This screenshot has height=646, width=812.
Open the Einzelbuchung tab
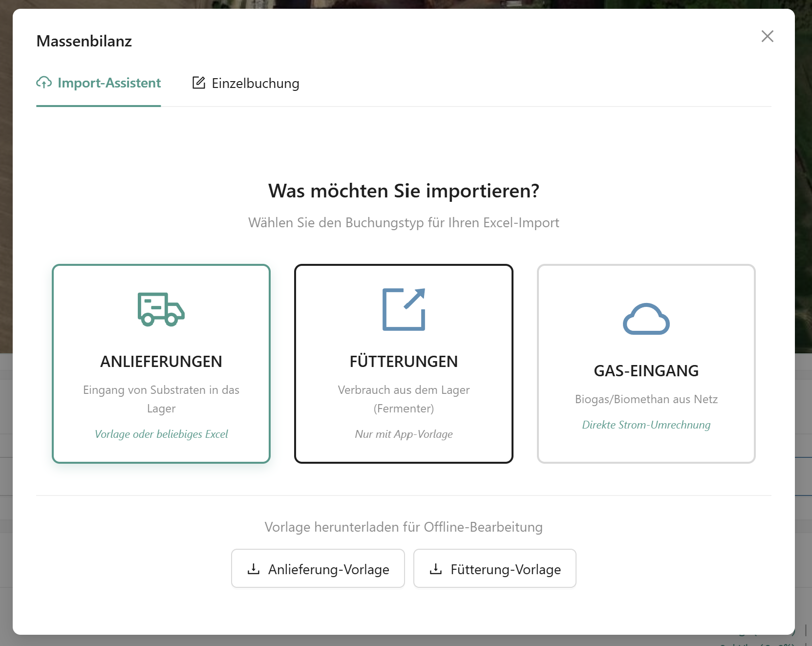click(255, 84)
